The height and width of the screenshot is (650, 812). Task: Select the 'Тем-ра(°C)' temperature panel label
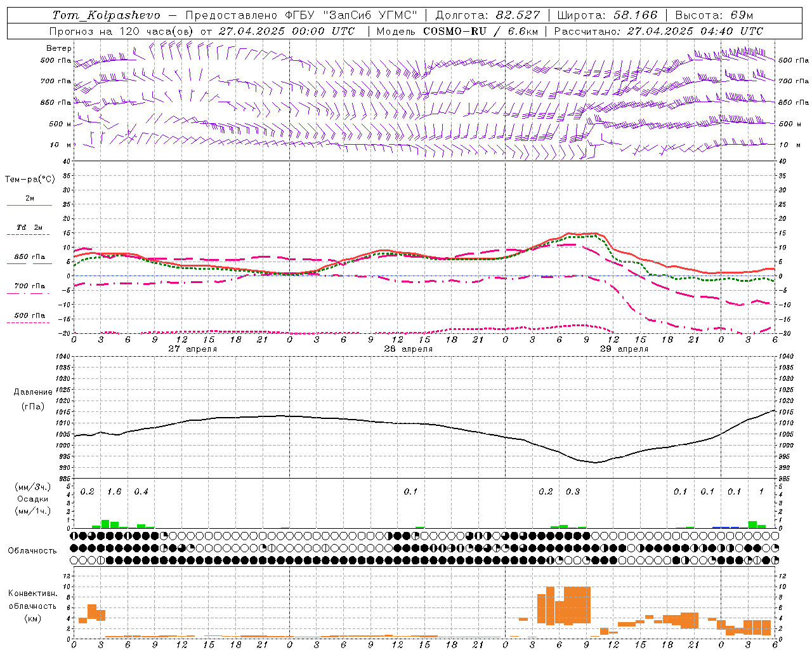coord(30,180)
